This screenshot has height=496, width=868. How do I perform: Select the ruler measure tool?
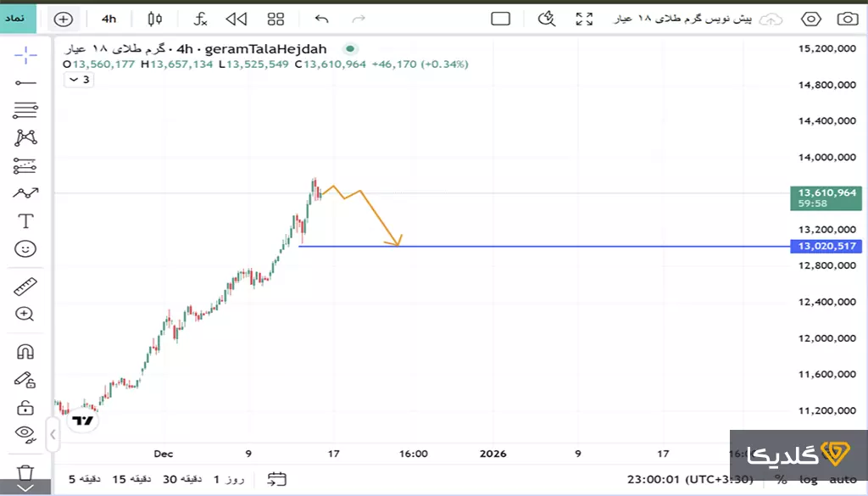click(x=25, y=287)
